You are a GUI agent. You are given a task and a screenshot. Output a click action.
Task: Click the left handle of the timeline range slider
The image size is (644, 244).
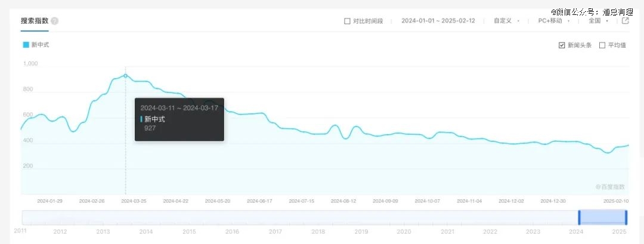pyautogui.click(x=579, y=217)
